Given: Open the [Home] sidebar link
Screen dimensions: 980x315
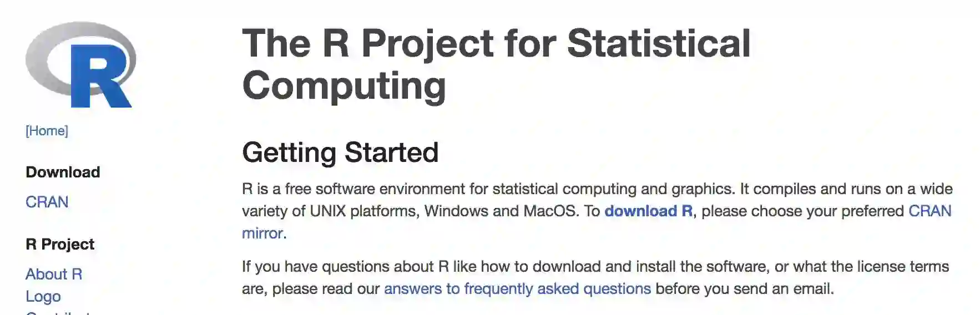Looking at the screenshot, I should pos(47,131).
